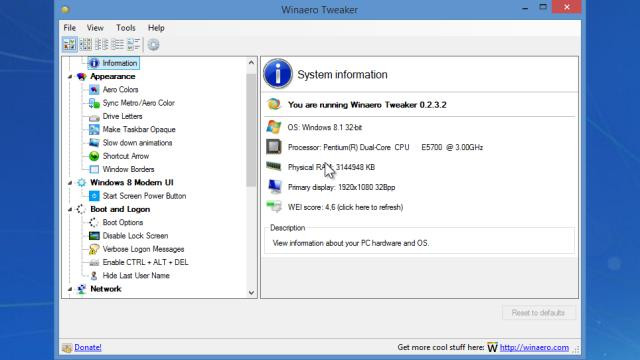Screen dimensions: 640x360
Task: Open the View menu
Action: coord(95,28)
